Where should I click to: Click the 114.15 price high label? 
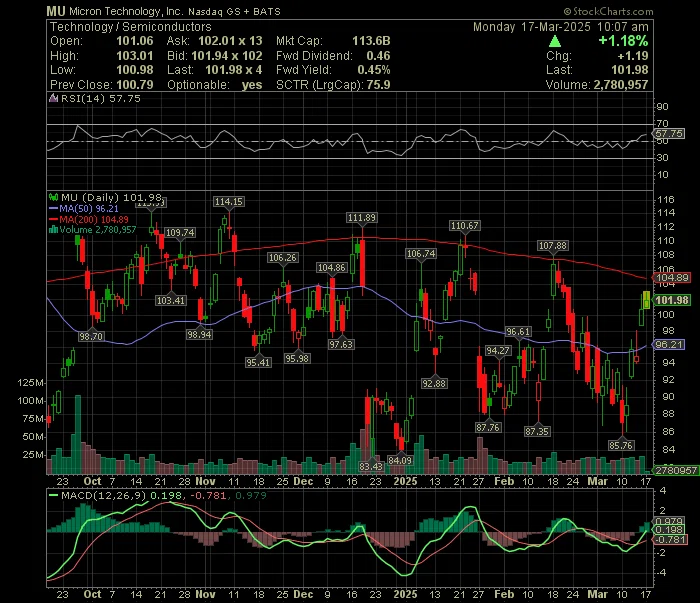point(229,202)
